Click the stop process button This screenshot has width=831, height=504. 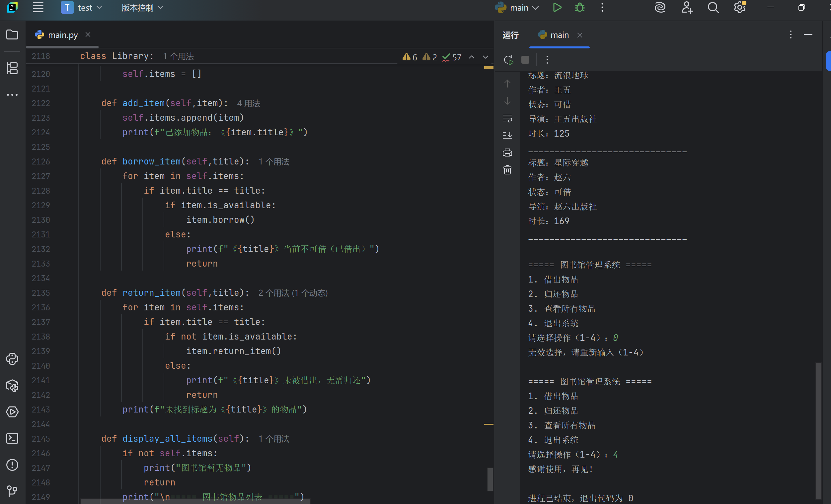pyautogui.click(x=525, y=60)
